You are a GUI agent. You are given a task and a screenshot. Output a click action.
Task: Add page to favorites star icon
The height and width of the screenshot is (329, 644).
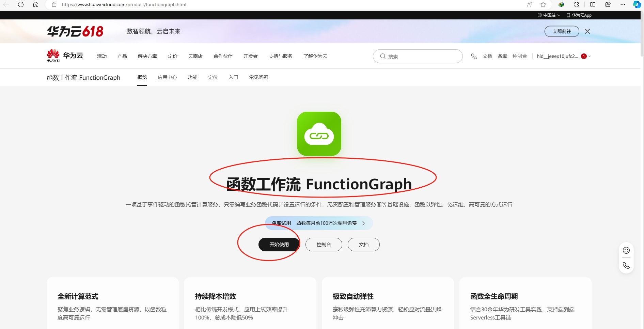tap(543, 4)
